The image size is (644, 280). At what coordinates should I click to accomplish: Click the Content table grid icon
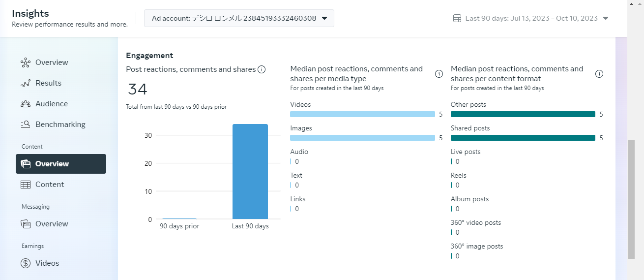click(x=26, y=185)
